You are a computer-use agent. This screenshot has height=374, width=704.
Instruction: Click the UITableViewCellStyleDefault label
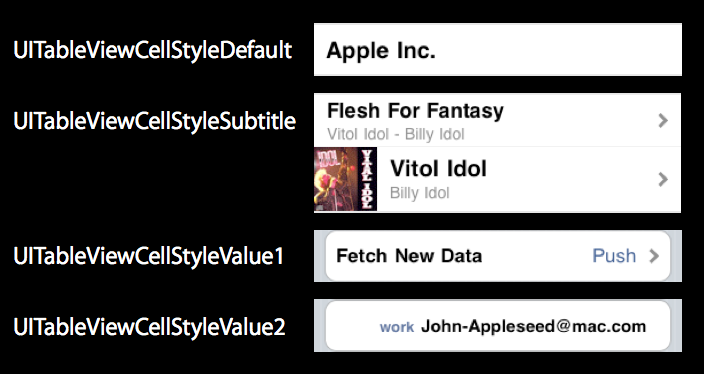(x=153, y=50)
